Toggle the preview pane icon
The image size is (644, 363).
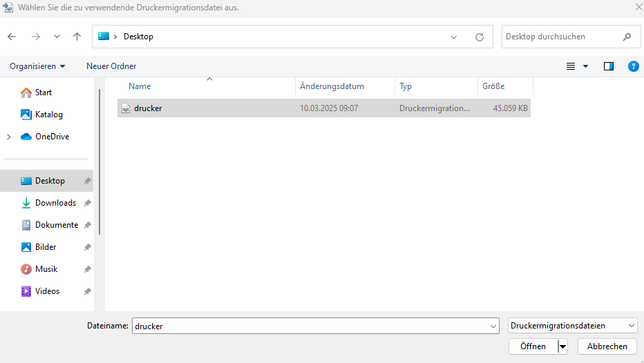609,66
